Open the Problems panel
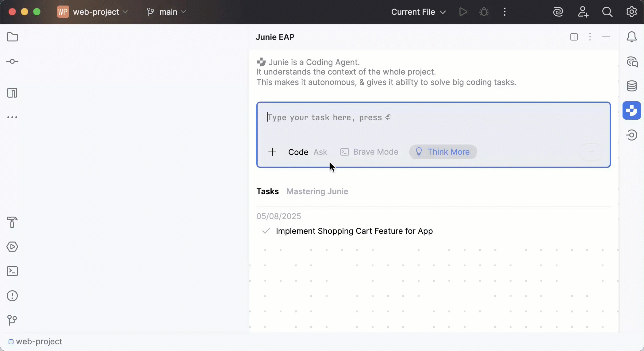This screenshot has width=644, height=351. [x=12, y=295]
